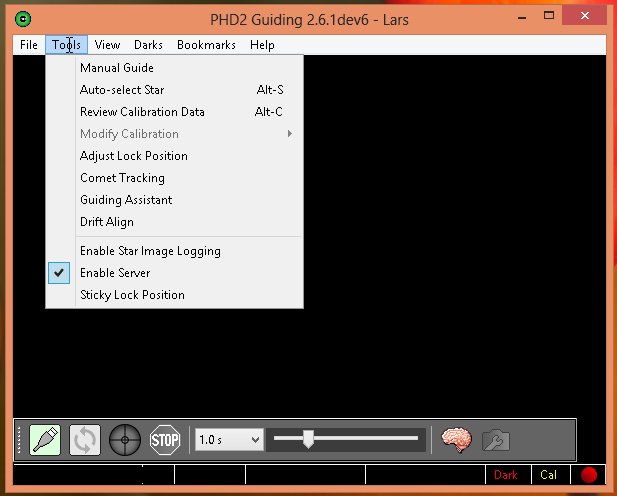Open the File menu

pos(29,45)
